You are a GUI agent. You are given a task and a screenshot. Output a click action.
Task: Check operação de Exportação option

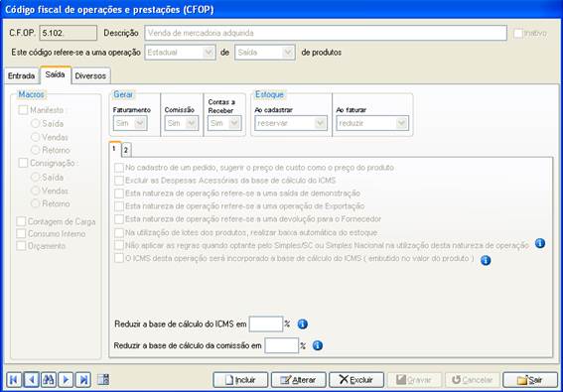(x=119, y=206)
